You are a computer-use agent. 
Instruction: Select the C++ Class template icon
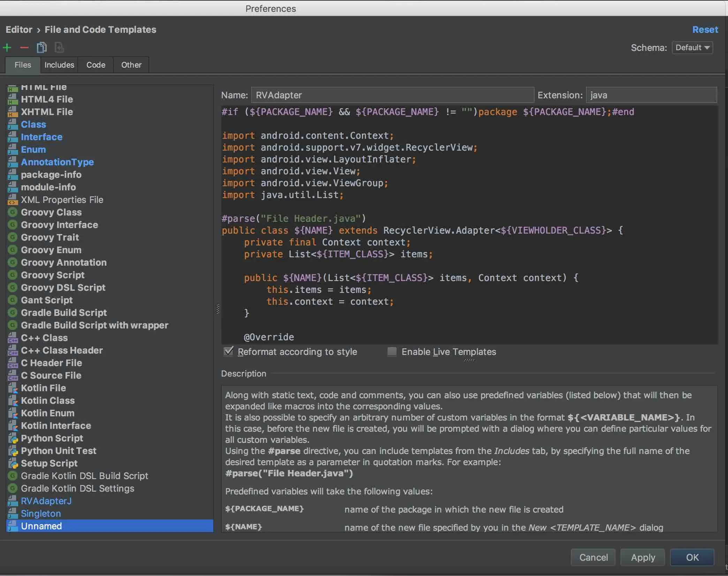tap(13, 338)
